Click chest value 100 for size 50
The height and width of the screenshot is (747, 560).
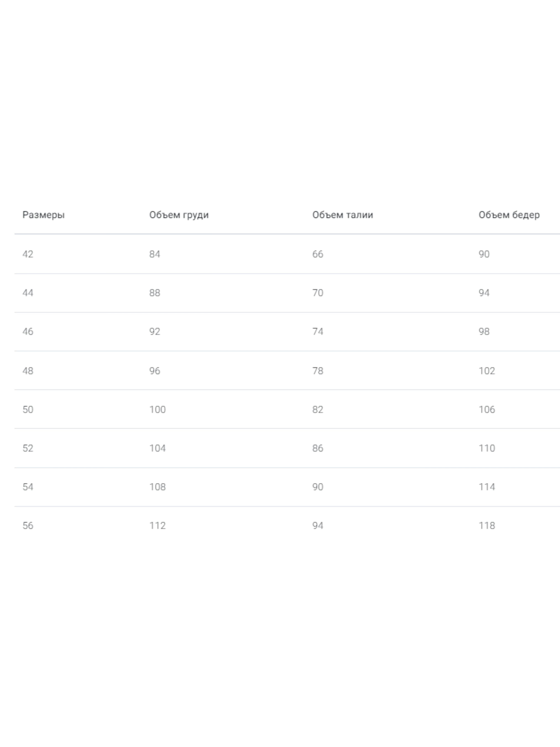pyautogui.click(x=157, y=410)
